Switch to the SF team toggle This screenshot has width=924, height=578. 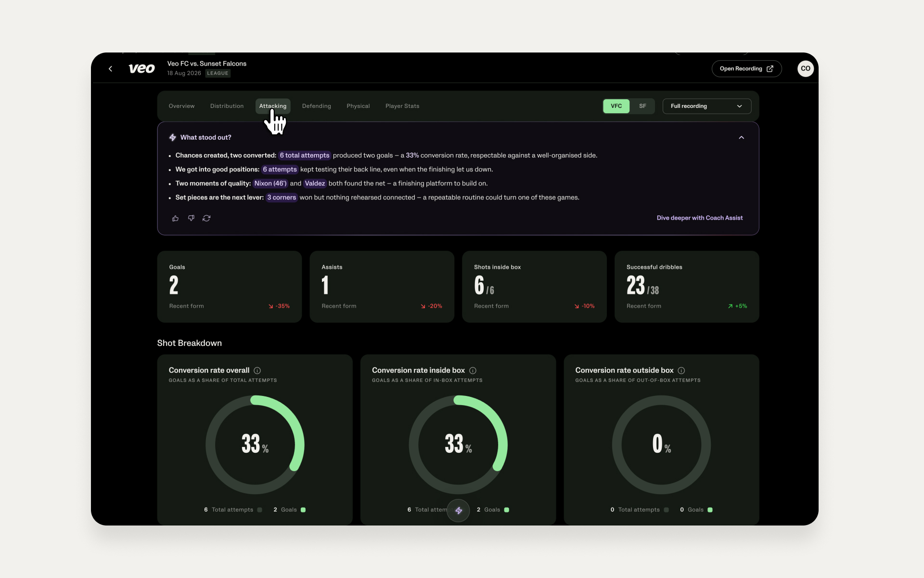click(x=642, y=106)
